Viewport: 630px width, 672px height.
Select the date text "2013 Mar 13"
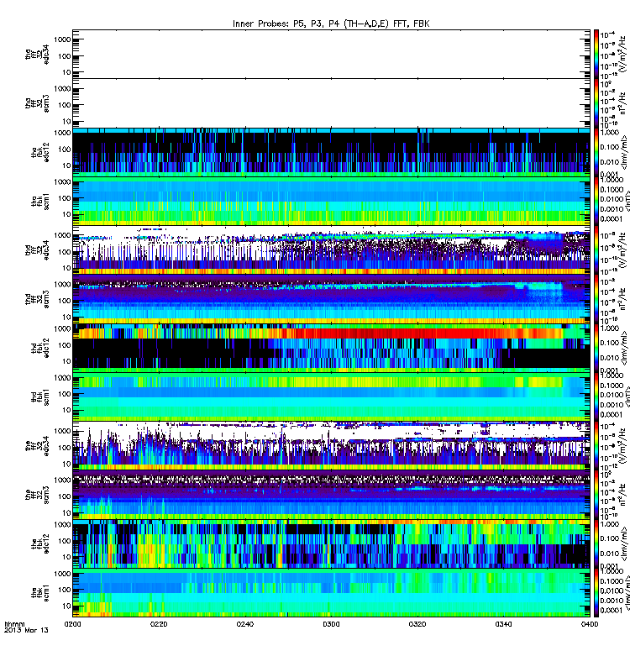(x=26, y=630)
